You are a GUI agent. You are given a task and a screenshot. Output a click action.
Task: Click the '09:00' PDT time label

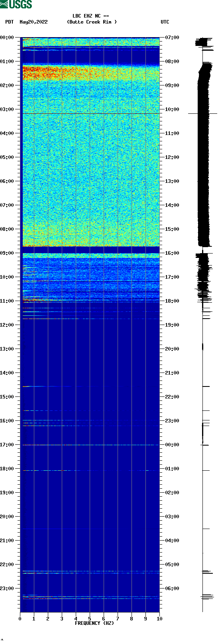coord(7,253)
